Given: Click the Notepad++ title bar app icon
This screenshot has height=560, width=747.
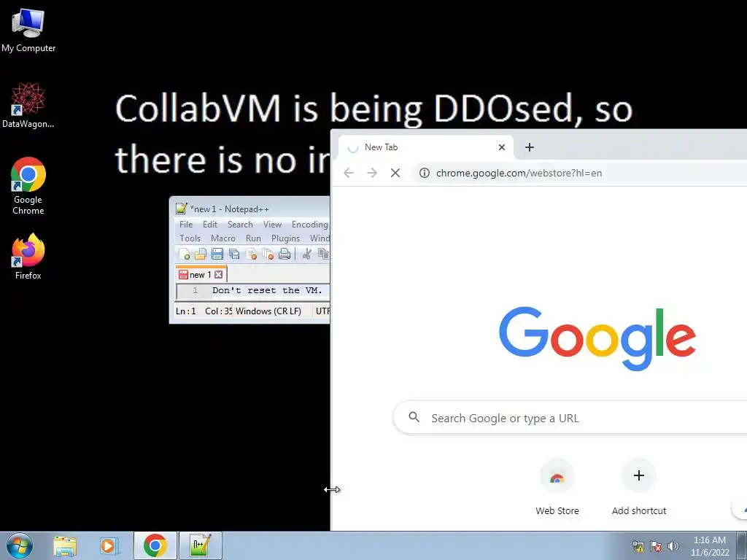Looking at the screenshot, I should (181, 209).
